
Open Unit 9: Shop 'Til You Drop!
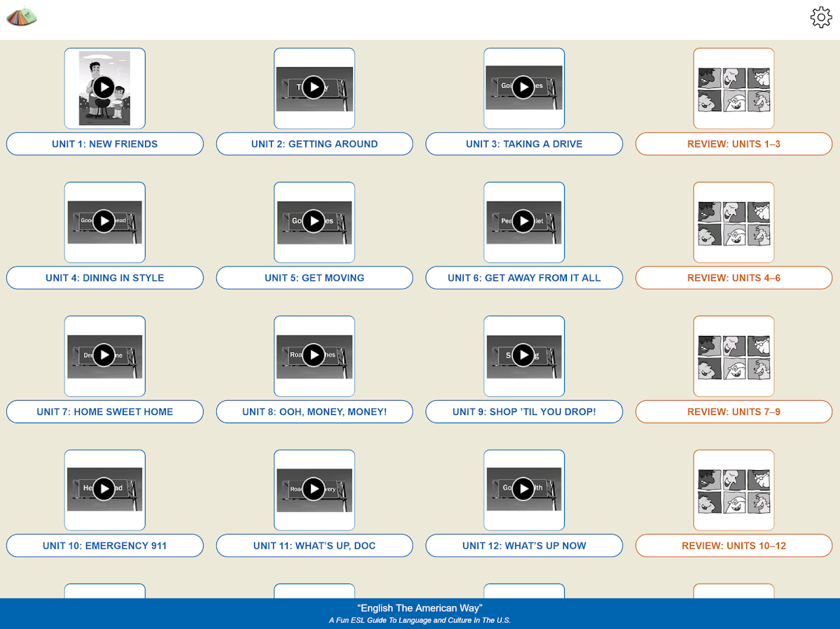524,412
